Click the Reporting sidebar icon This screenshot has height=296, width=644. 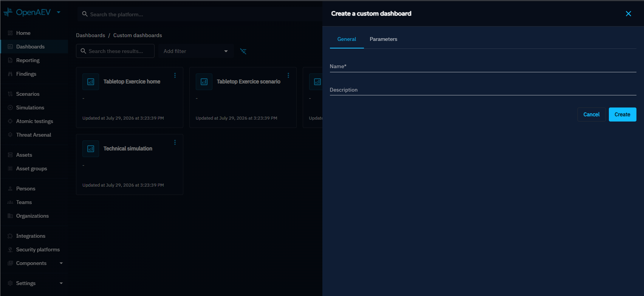coord(10,60)
